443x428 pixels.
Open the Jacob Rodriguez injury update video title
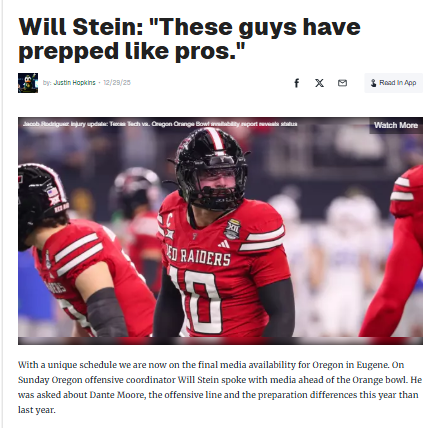[x=160, y=124]
